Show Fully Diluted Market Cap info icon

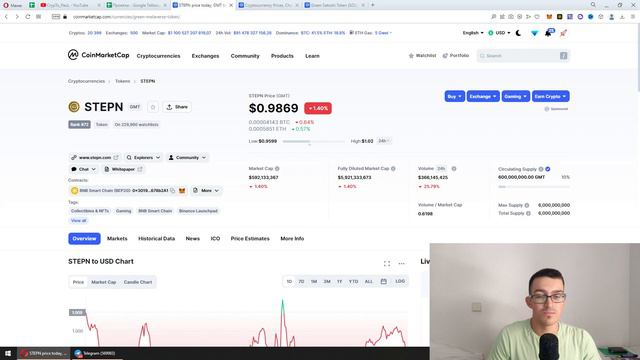393,169
